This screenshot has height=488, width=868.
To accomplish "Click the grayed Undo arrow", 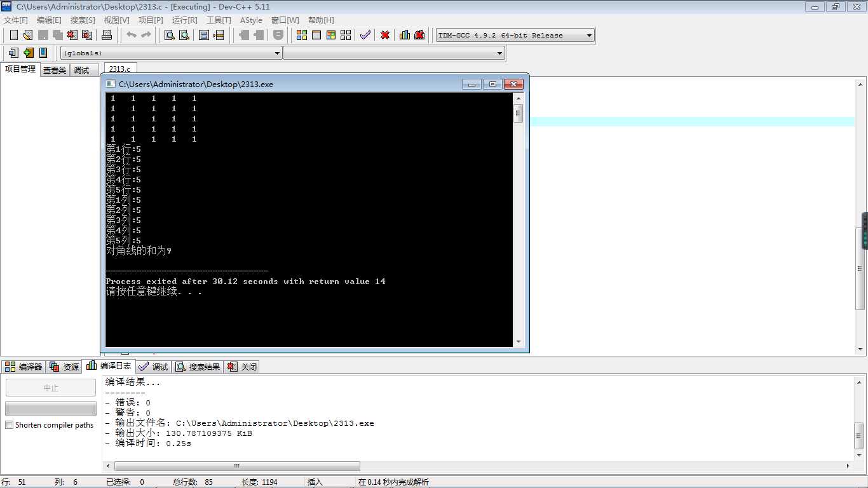I will point(132,35).
